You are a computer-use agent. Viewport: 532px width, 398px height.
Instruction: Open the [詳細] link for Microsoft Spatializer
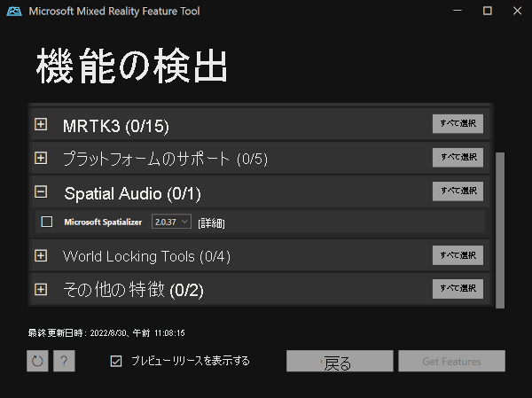click(x=211, y=222)
